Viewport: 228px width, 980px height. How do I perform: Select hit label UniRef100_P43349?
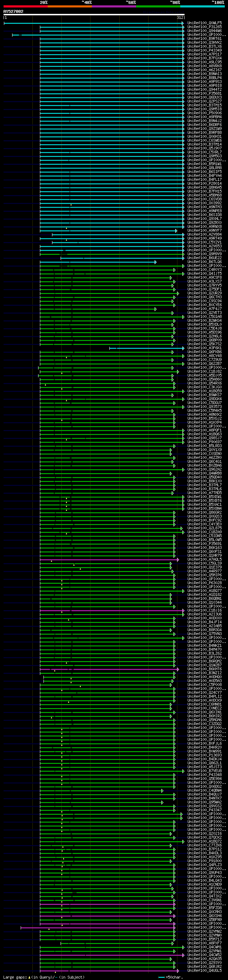coord(205,51)
